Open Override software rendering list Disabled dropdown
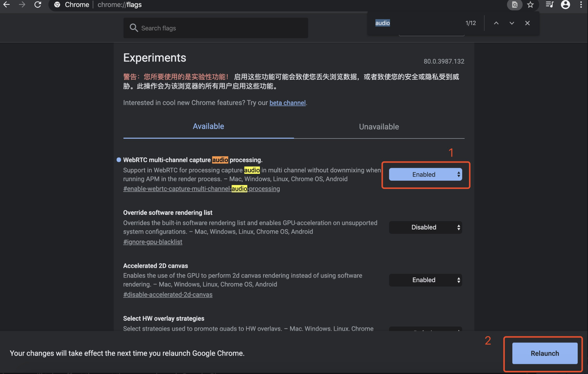 pos(425,227)
